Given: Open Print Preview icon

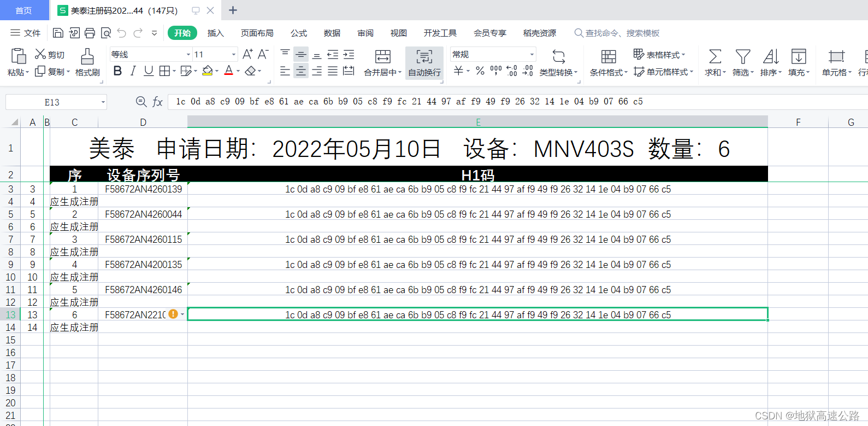Looking at the screenshot, I should coord(106,33).
